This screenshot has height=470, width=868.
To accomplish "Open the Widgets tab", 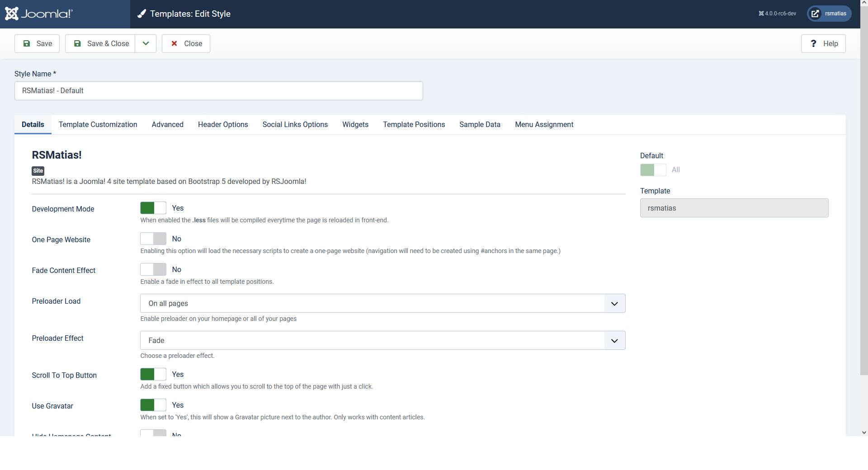I will (x=355, y=124).
